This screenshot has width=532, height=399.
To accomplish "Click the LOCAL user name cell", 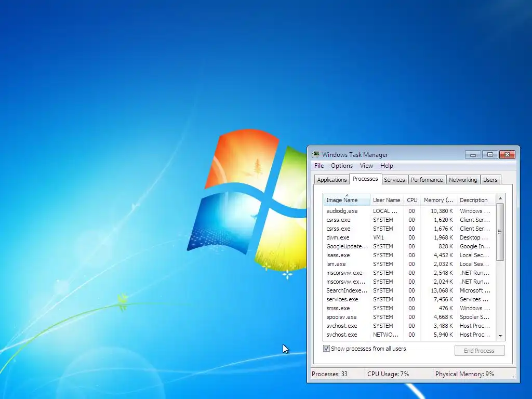I will pyautogui.click(x=385, y=211).
